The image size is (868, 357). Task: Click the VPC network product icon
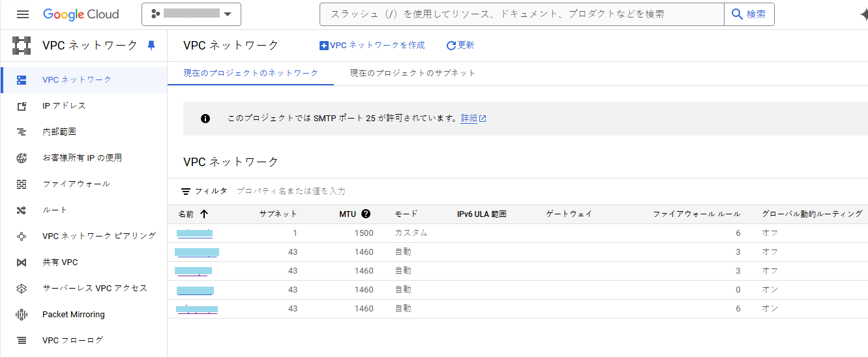pyautogui.click(x=22, y=46)
